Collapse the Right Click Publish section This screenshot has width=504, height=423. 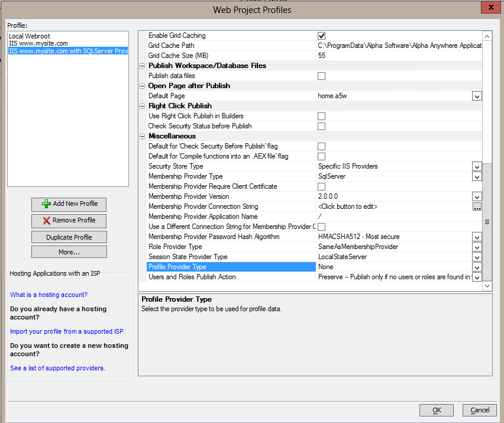[x=143, y=106]
